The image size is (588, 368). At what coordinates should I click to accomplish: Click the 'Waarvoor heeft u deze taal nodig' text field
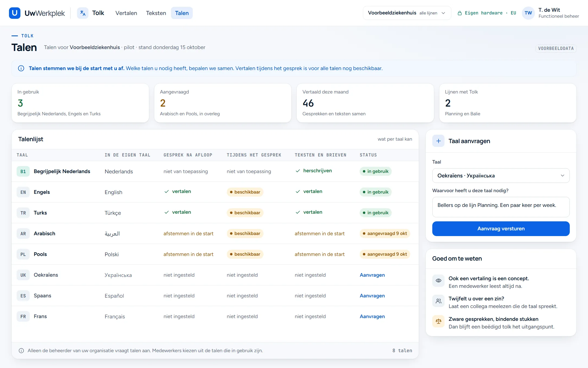pyautogui.click(x=501, y=207)
